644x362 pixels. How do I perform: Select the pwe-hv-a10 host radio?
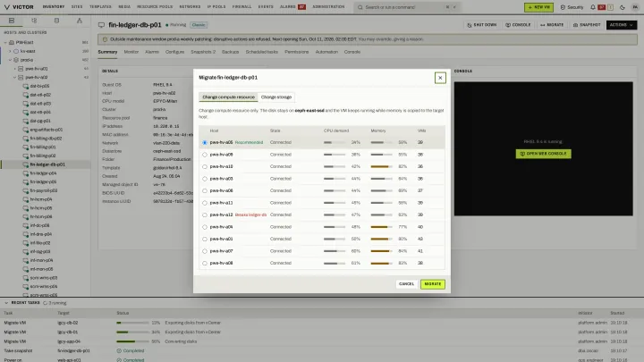(205, 166)
